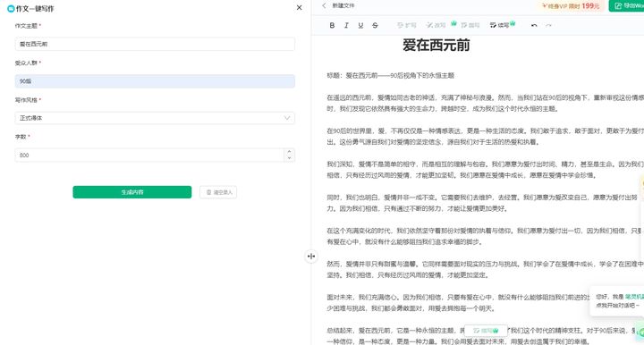The image size is (644, 345).
Task: Click the 导出Word export button
Action: (x=627, y=5)
